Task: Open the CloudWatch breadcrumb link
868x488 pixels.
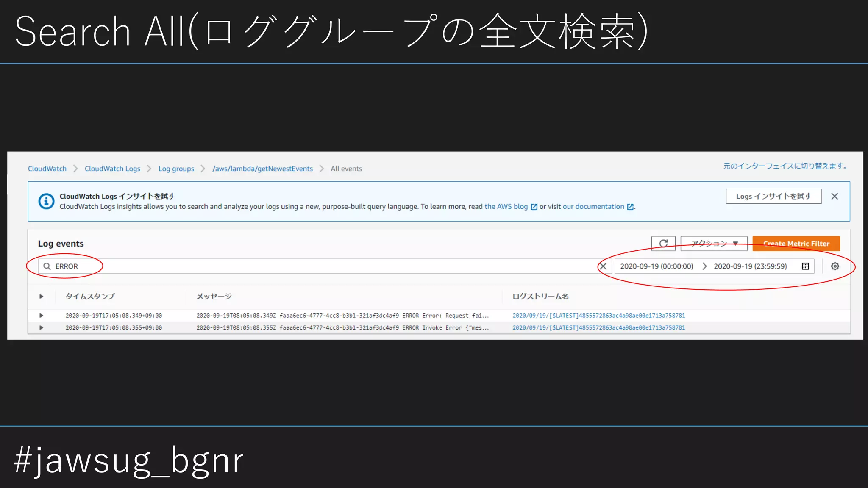Action: point(47,169)
